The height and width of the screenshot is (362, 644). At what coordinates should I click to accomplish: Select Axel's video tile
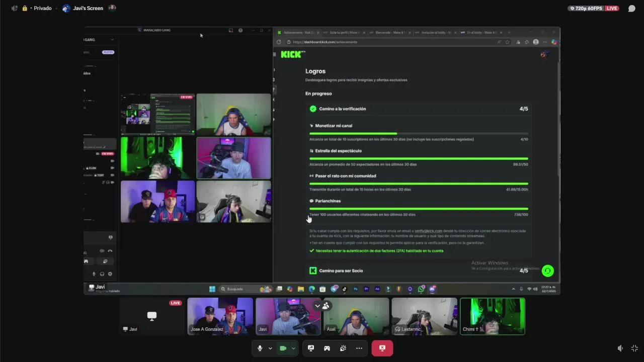point(356,316)
